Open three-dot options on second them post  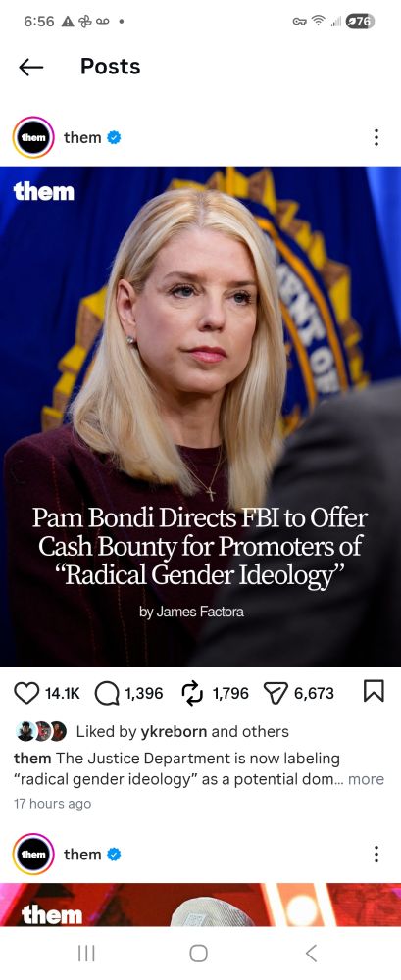click(376, 854)
